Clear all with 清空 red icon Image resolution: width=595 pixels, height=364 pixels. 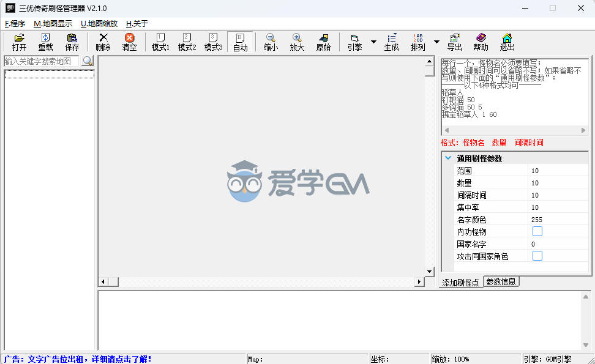pos(129,42)
